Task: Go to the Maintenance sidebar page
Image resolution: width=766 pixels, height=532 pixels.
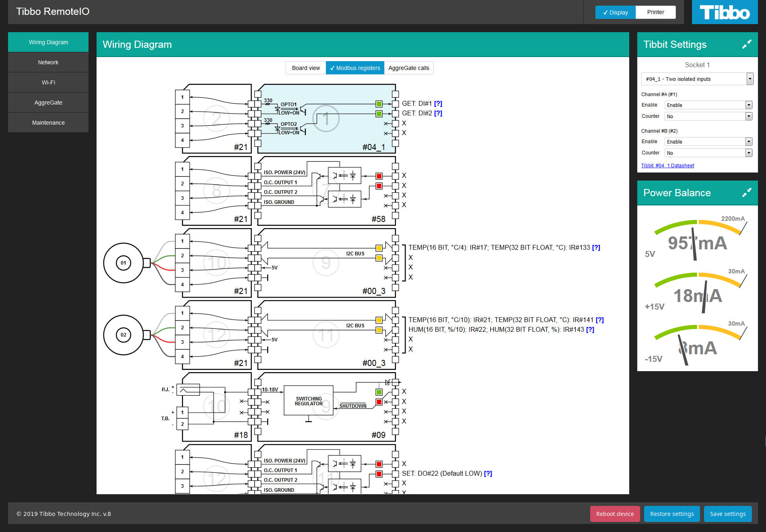Action: coord(48,123)
